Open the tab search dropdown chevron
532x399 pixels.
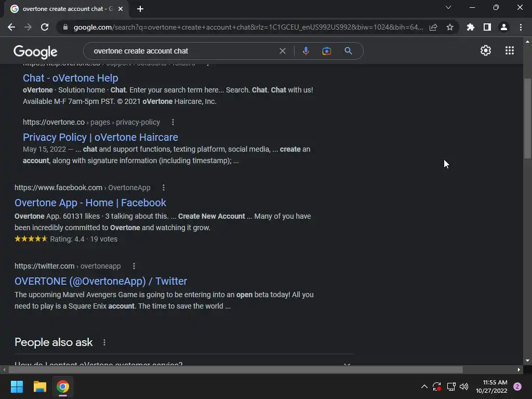click(x=448, y=7)
